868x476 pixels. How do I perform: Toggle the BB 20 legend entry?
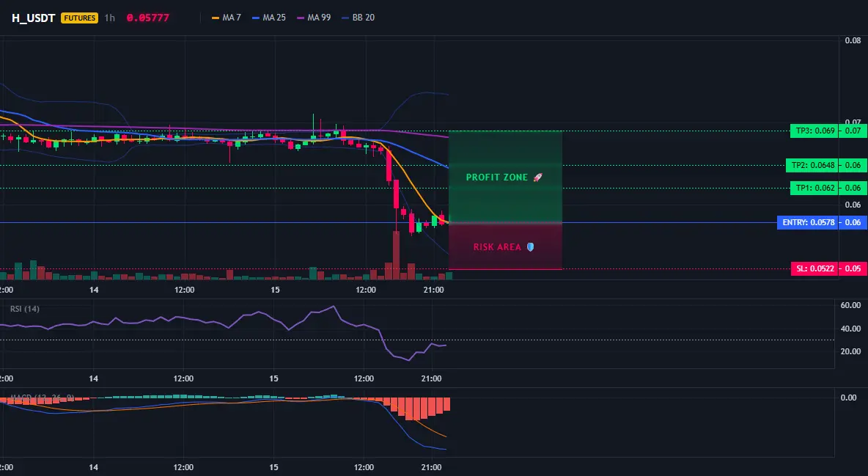pyautogui.click(x=358, y=18)
